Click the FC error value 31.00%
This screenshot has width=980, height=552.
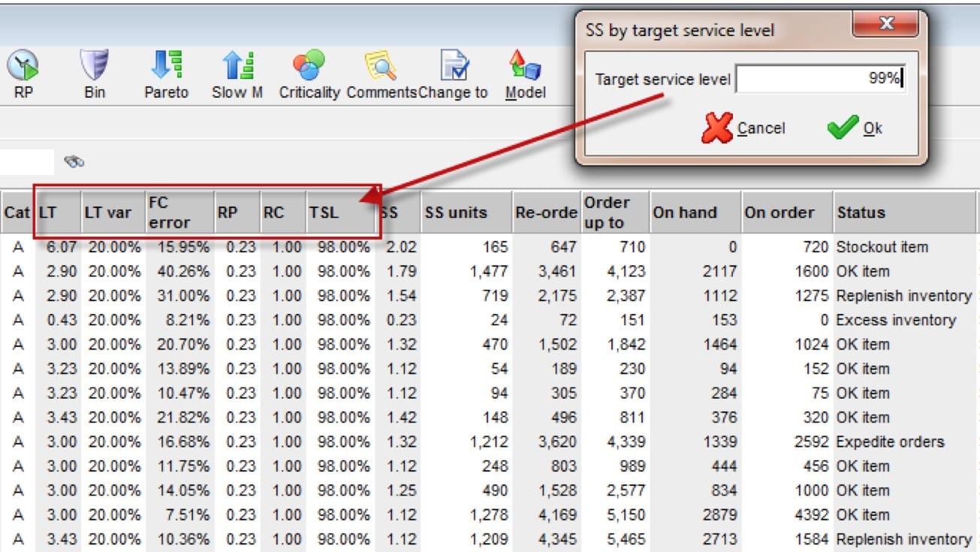184,296
